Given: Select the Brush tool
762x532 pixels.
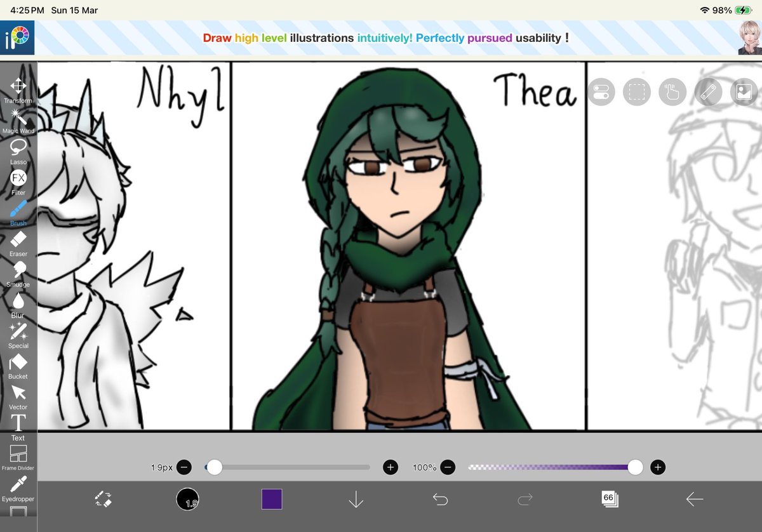Looking at the screenshot, I should (x=18, y=213).
